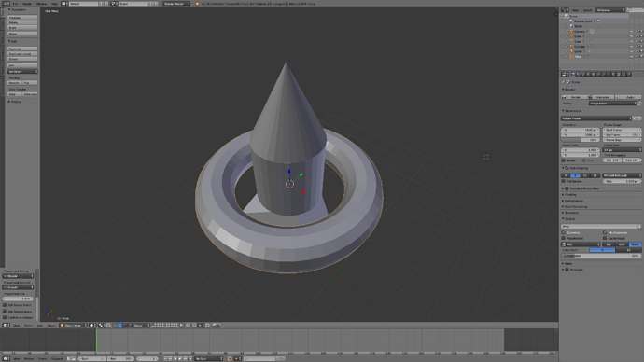
Task: Click the Delete button in Edit panel
Action: coord(22,59)
